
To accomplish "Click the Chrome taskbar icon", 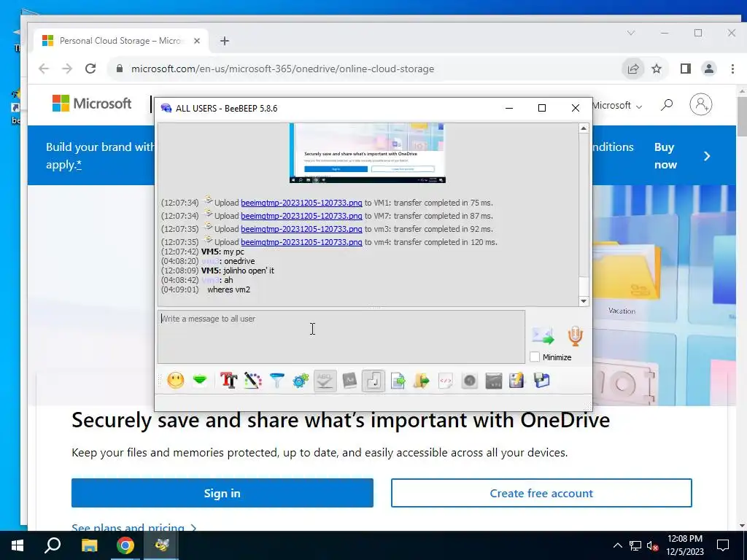I will (x=125, y=545).
